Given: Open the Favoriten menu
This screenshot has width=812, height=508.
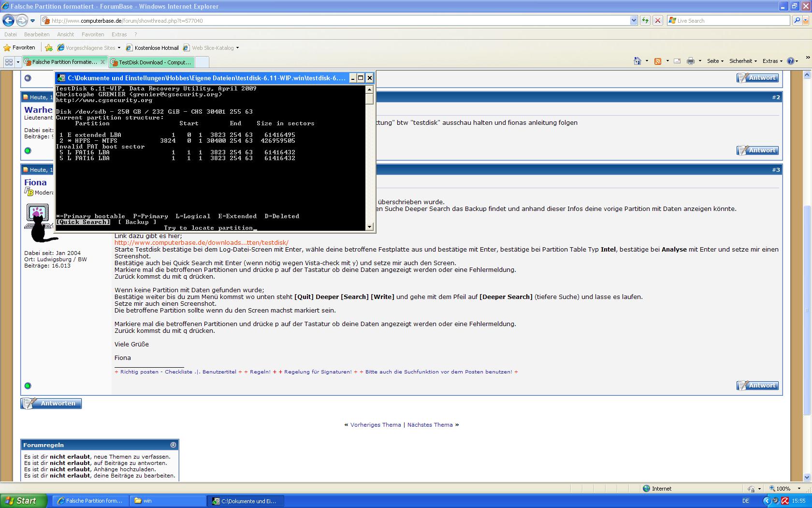Looking at the screenshot, I should click(x=93, y=34).
